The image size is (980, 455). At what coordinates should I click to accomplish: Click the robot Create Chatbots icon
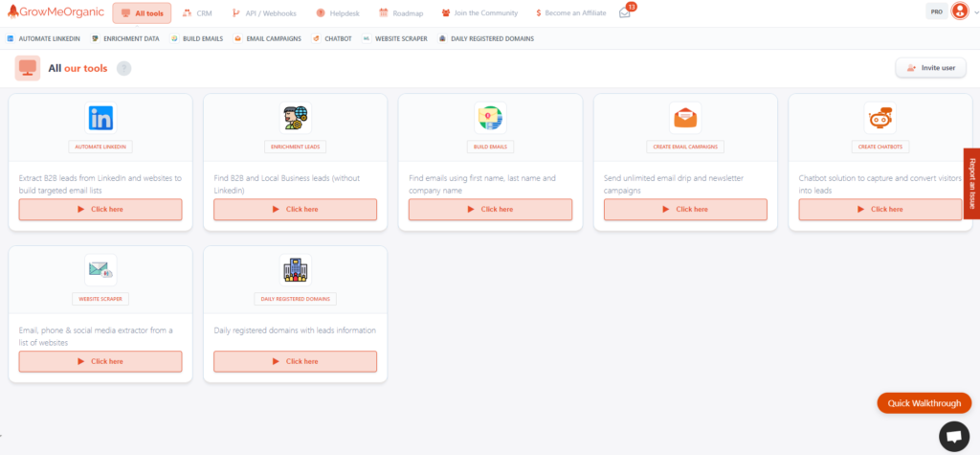880,118
